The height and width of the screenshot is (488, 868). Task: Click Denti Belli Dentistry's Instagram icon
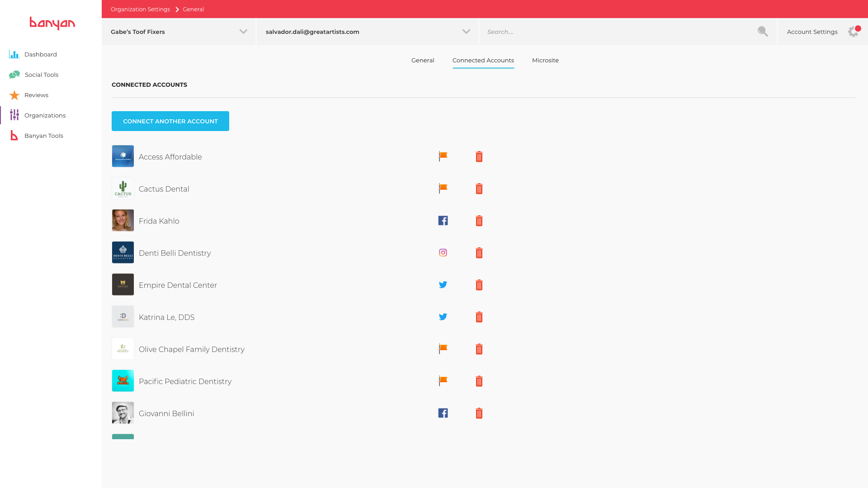click(x=443, y=253)
